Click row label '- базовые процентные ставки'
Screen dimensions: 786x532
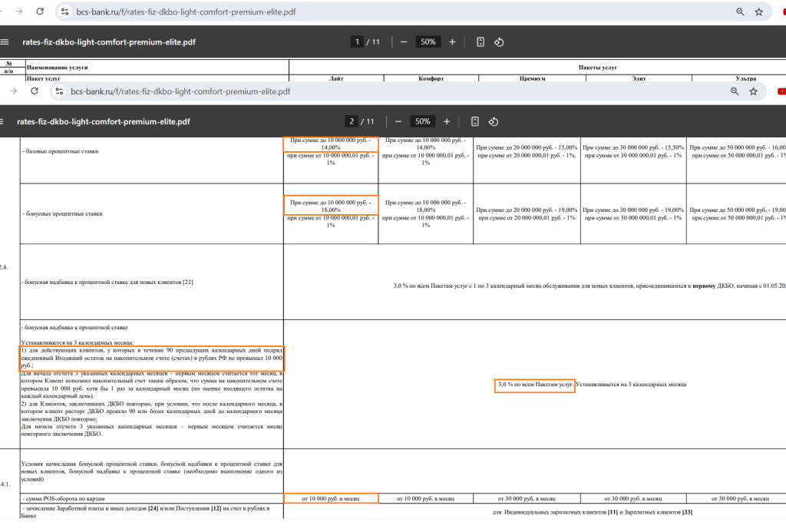pyautogui.click(x=61, y=151)
